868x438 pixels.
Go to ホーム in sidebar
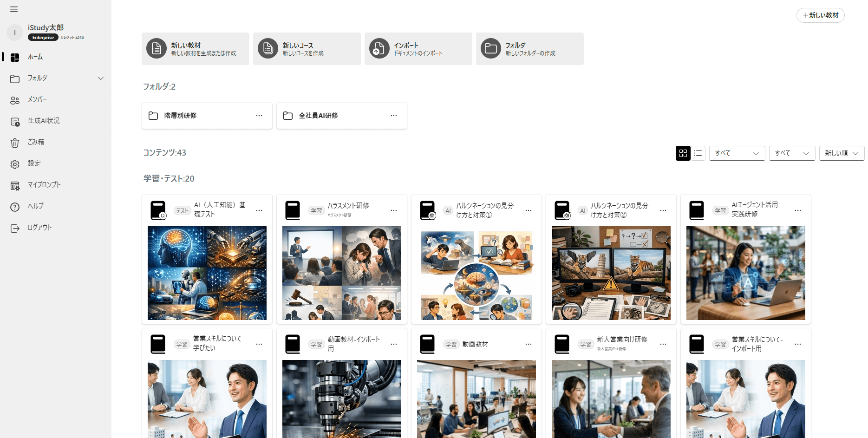point(56,57)
